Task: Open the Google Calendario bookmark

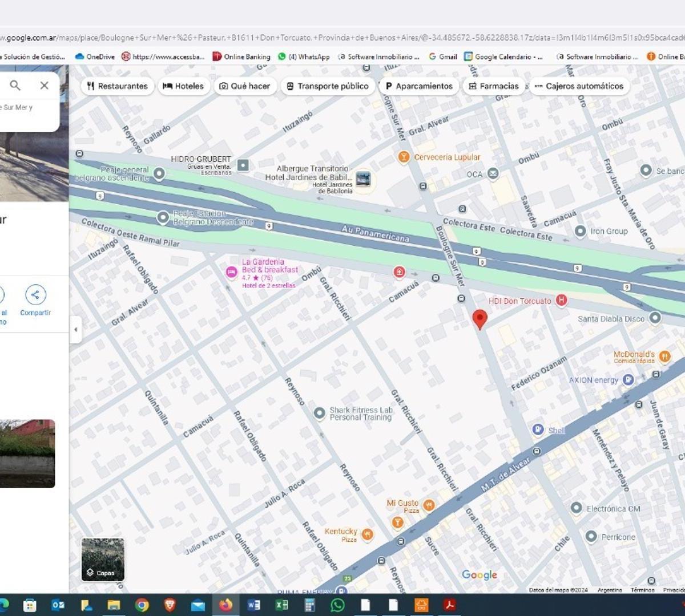Action: tap(503, 56)
